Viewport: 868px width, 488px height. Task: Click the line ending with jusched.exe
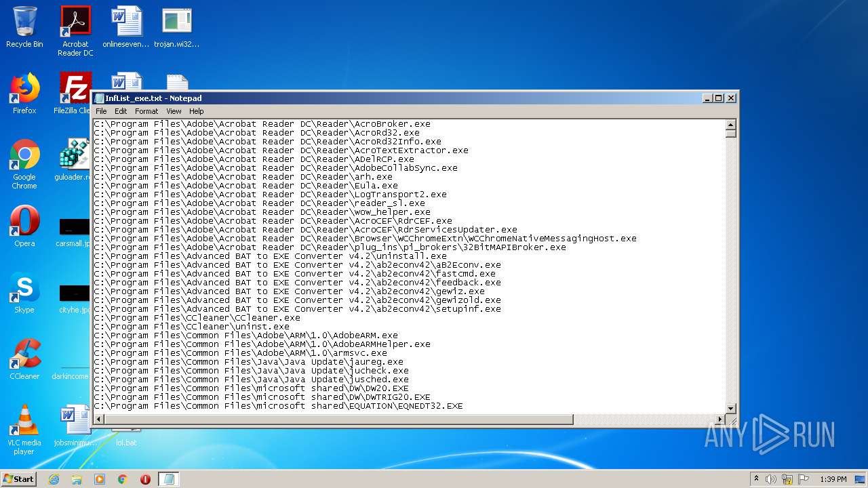[x=251, y=380]
